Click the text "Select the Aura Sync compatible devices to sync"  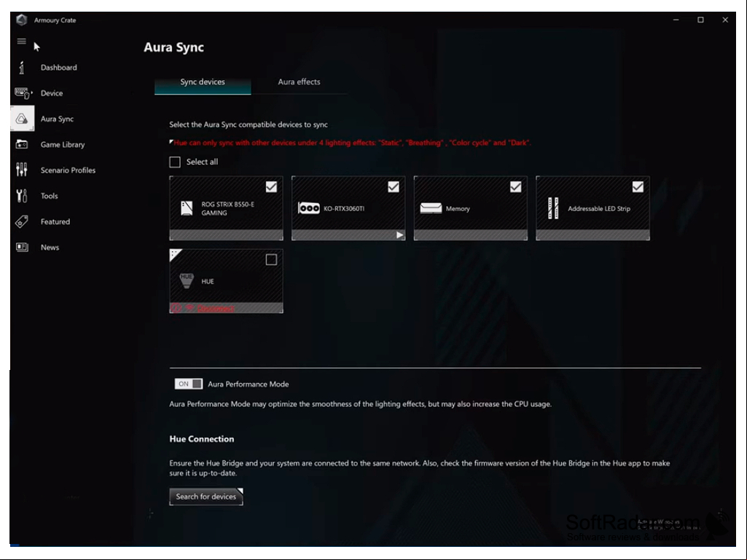249,125
